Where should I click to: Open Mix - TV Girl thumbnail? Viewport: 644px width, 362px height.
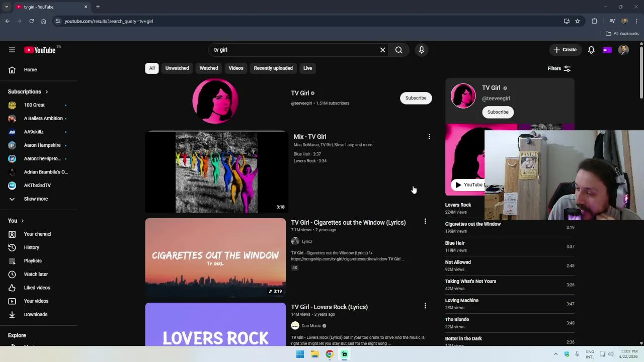[x=215, y=172]
